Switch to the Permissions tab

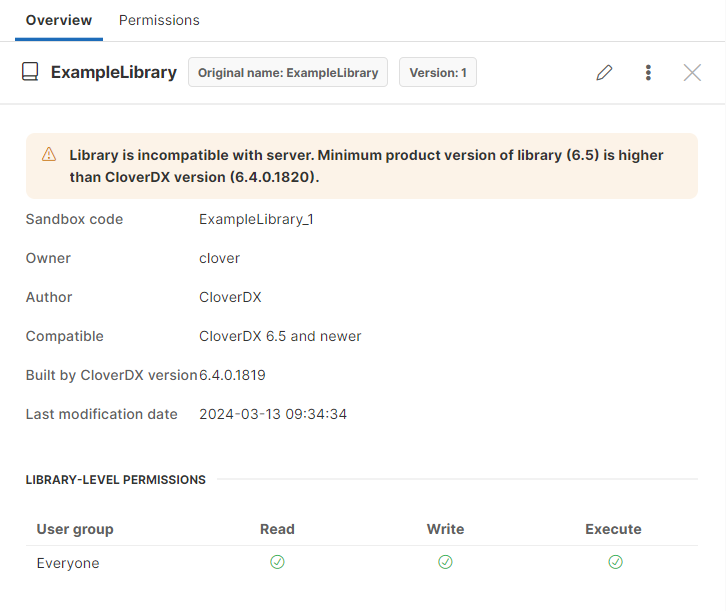(x=159, y=20)
